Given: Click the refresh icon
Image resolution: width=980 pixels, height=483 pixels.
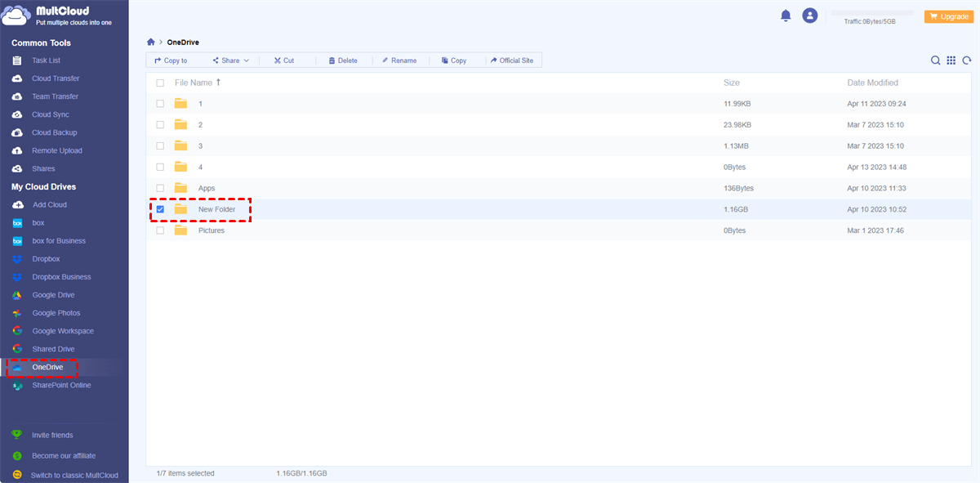Looking at the screenshot, I should [967, 60].
